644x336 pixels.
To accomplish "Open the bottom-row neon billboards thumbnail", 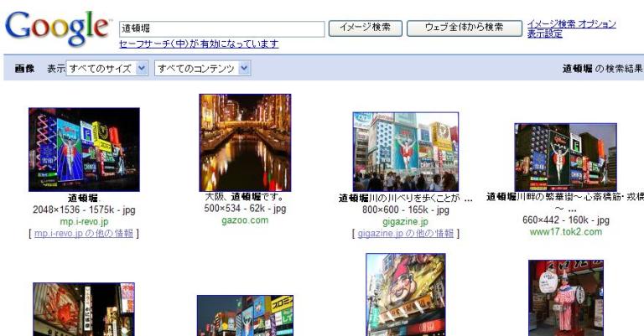I will point(245,315).
